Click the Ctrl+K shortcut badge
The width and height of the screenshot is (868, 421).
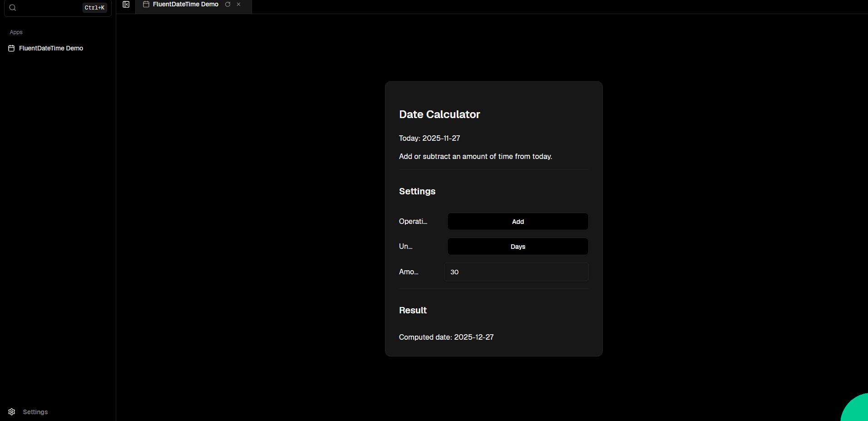94,8
